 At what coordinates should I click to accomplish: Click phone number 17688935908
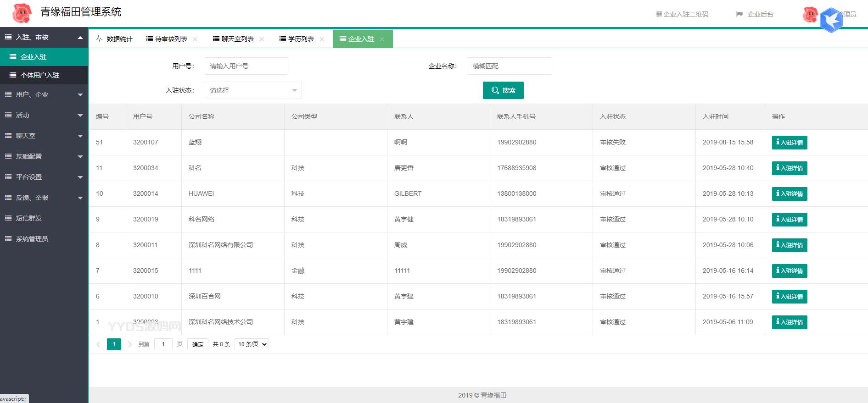pos(516,168)
